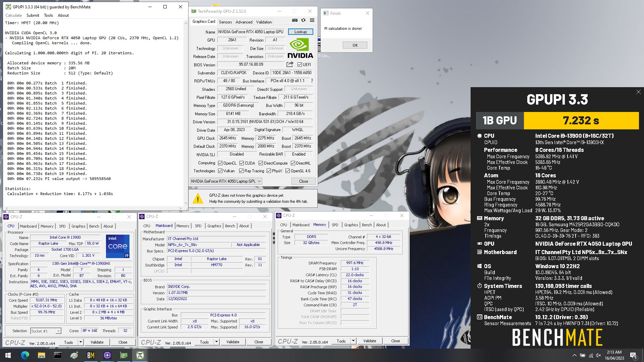Toggle the DirectCompute checkbox
This screenshot has width=644, height=362.
(x=261, y=163)
